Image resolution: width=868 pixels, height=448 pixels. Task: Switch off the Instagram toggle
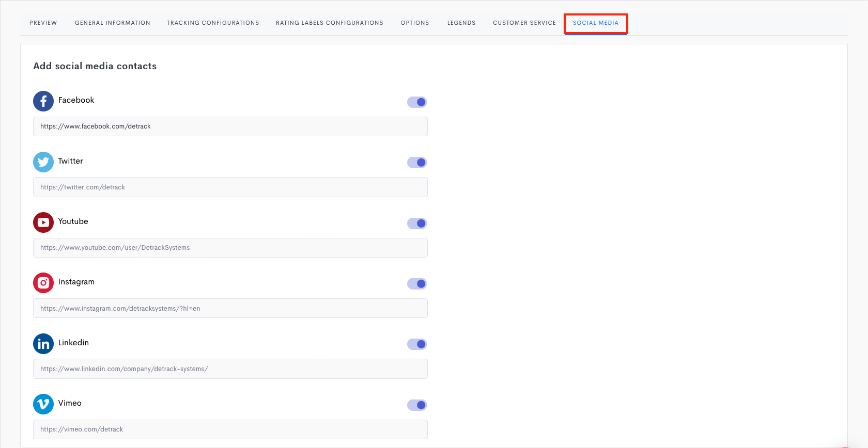click(x=417, y=284)
